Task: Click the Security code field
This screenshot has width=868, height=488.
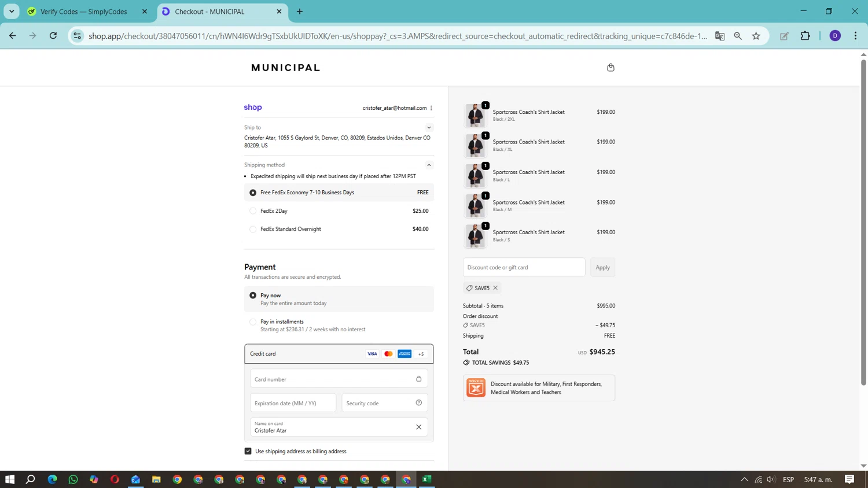Action: pyautogui.click(x=385, y=403)
